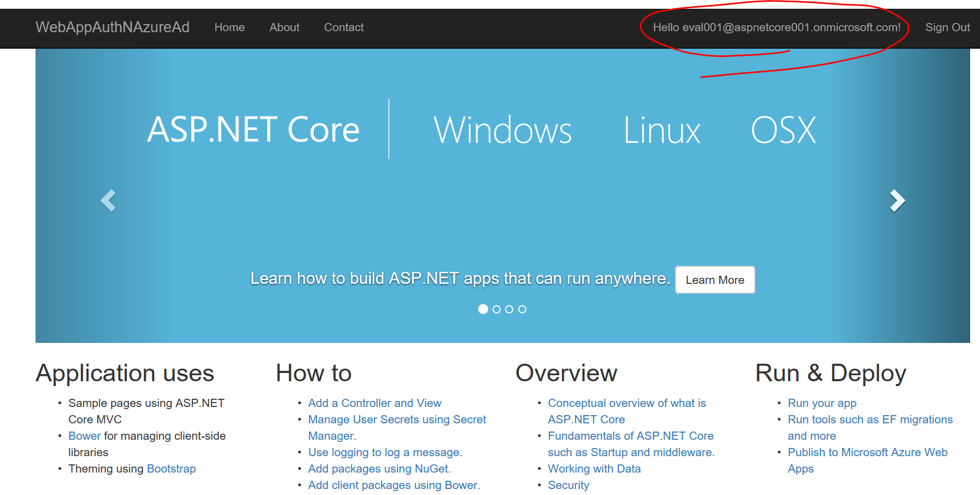Select the second carousel indicator dot

496,309
